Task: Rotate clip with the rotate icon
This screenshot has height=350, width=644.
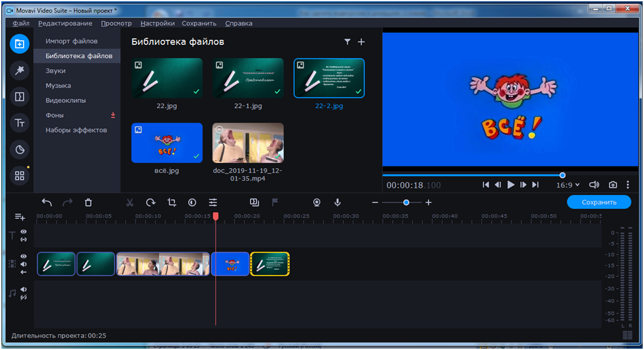Action: [150, 202]
